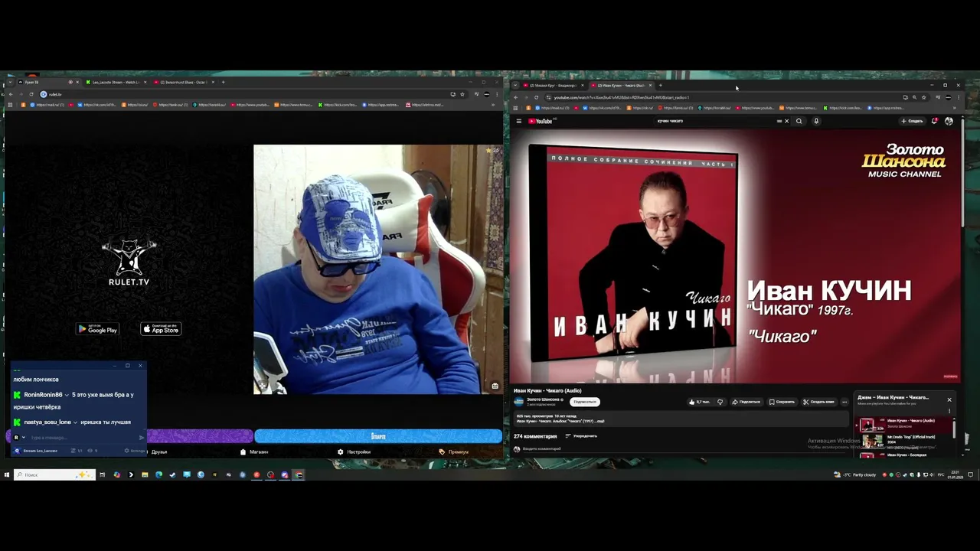Expand nastya_sosu_lone username chevron in chat
This screenshot has width=980, height=551.
tap(75, 422)
